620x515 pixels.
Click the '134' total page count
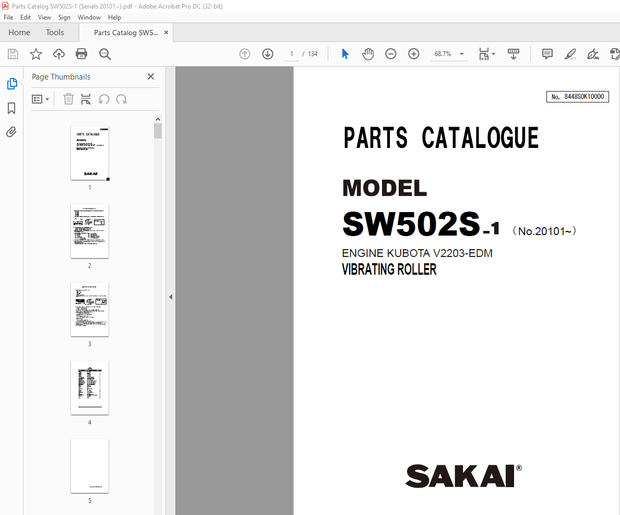(313, 54)
